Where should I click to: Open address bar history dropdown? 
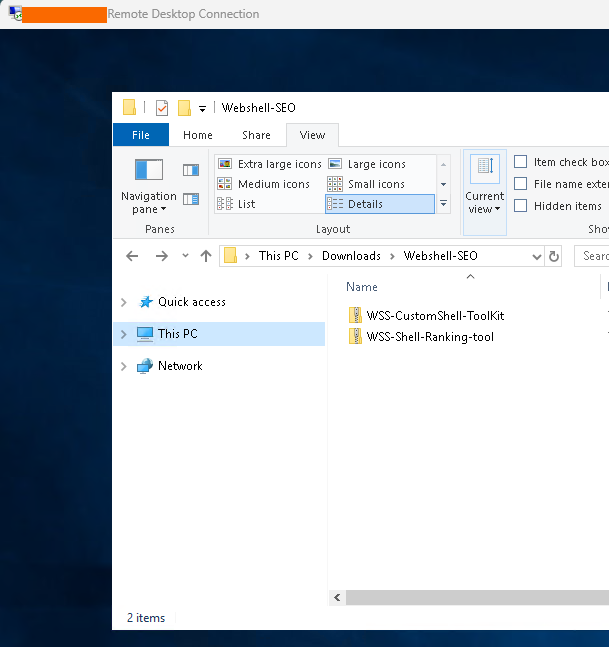[536, 257]
